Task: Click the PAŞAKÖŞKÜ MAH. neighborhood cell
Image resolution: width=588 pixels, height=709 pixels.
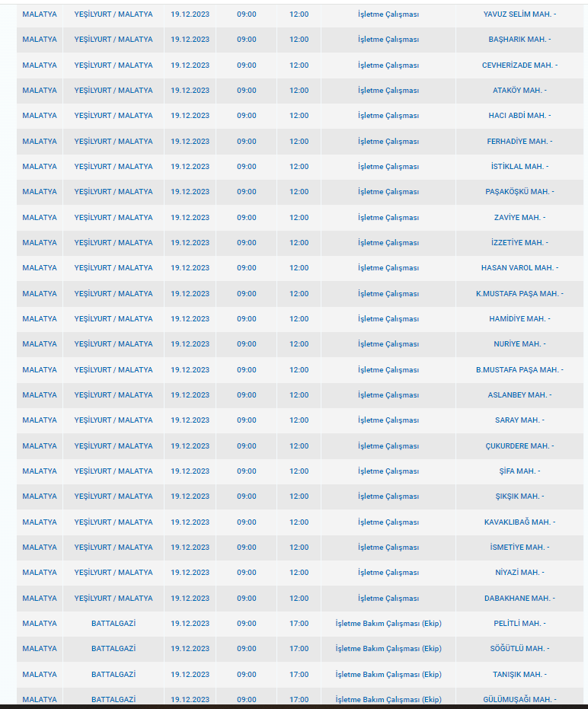Action: point(519,192)
